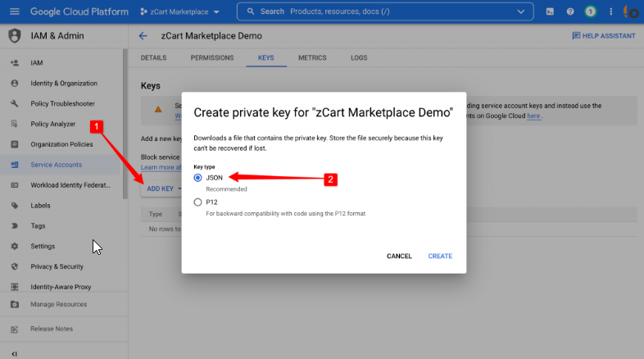The height and width of the screenshot is (359, 644).
Task: Switch to the Metrics tab
Action: tap(312, 58)
